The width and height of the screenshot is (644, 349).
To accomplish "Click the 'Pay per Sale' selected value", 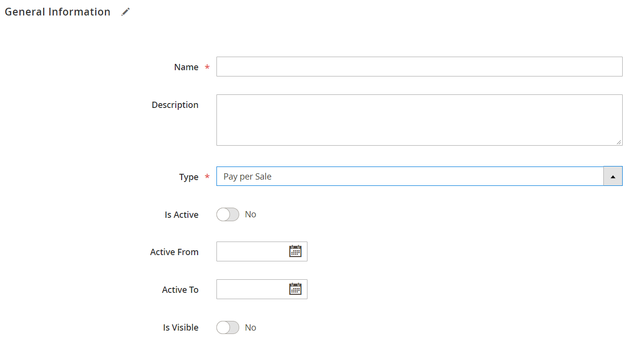I will click(247, 177).
